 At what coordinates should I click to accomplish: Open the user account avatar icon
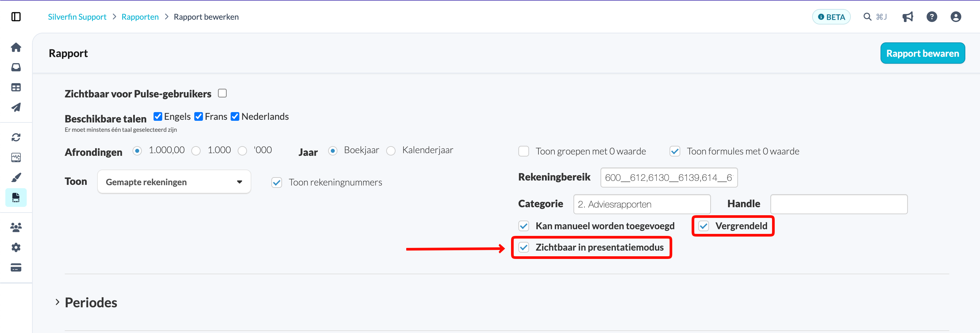click(956, 17)
